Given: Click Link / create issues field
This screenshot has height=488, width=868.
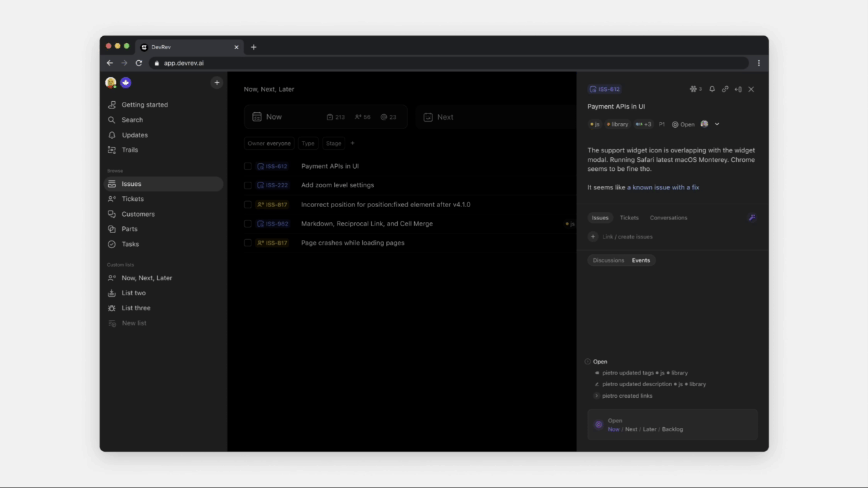Looking at the screenshot, I should [x=627, y=236].
